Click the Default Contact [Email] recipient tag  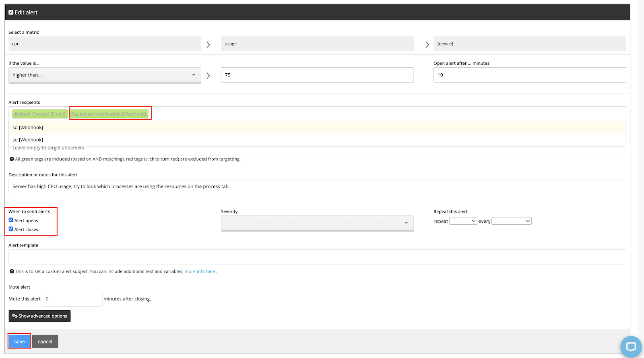pos(40,114)
